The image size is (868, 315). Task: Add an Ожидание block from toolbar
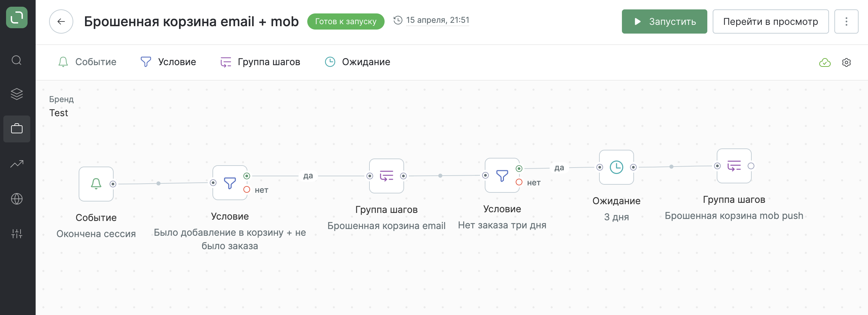point(357,62)
